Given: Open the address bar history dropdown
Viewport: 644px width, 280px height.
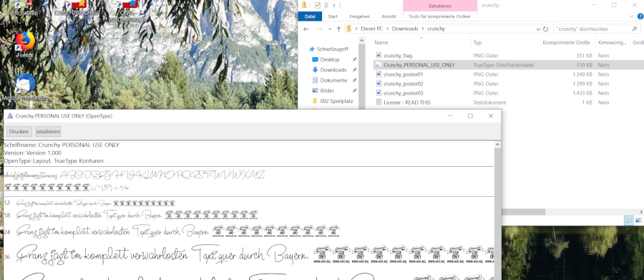Looking at the screenshot, I should click(538, 29).
